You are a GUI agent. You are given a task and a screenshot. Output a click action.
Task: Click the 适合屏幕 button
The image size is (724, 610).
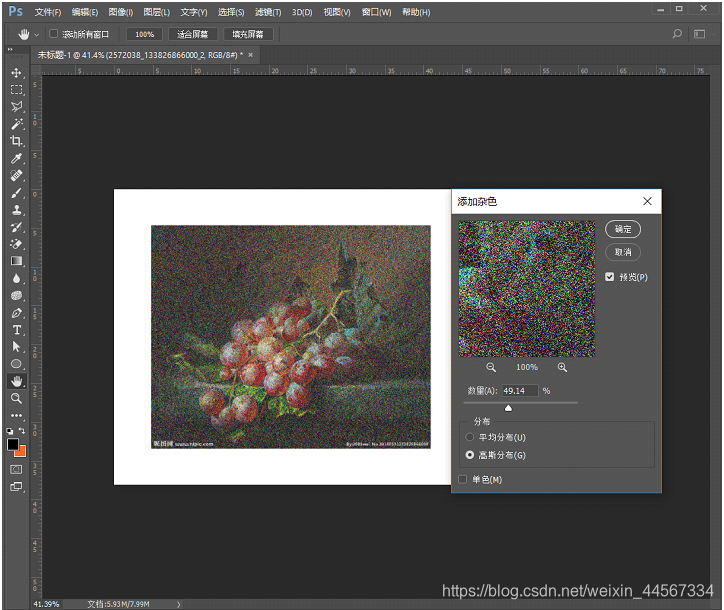[x=192, y=34]
